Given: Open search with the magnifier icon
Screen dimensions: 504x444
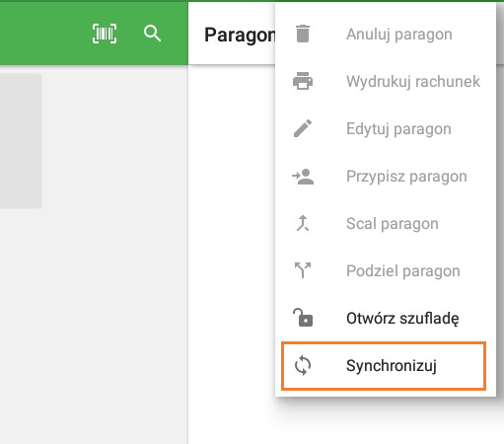Looking at the screenshot, I should pos(152,34).
